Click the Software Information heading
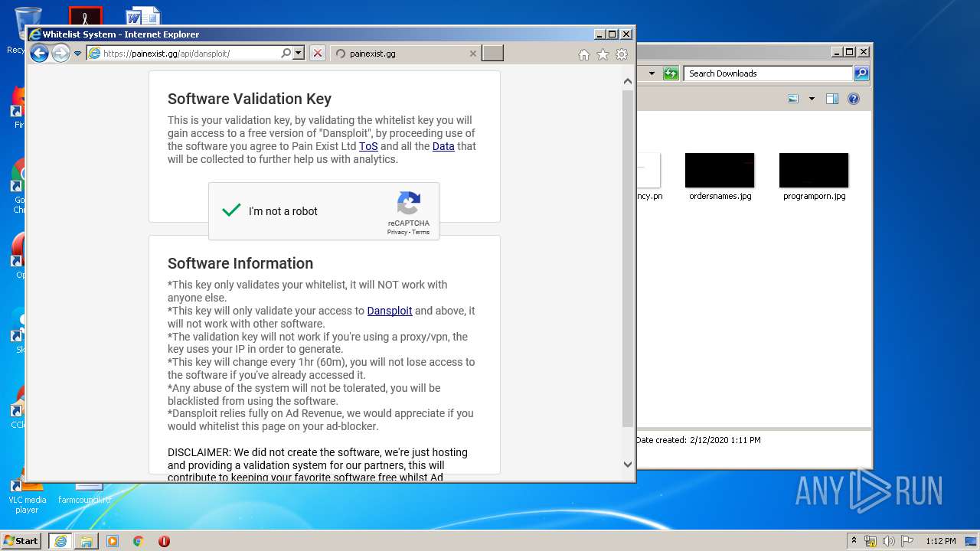The height and width of the screenshot is (551, 980). point(240,263)
